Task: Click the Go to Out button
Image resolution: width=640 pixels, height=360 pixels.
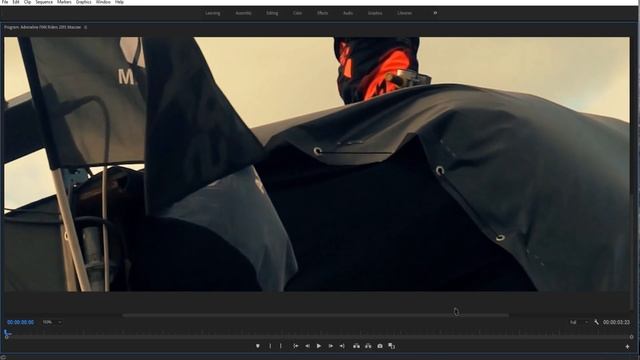Action: pyautogui.click(x=342, y=346)
